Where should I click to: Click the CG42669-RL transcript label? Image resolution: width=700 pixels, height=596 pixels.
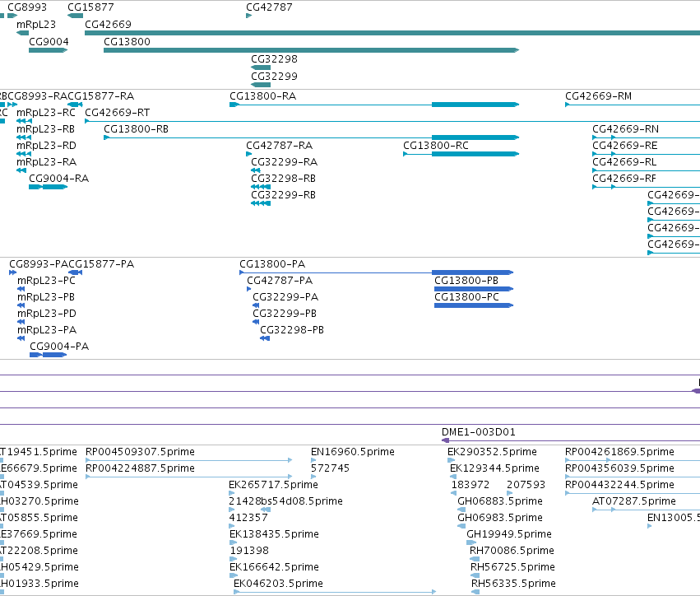(624, 161)
